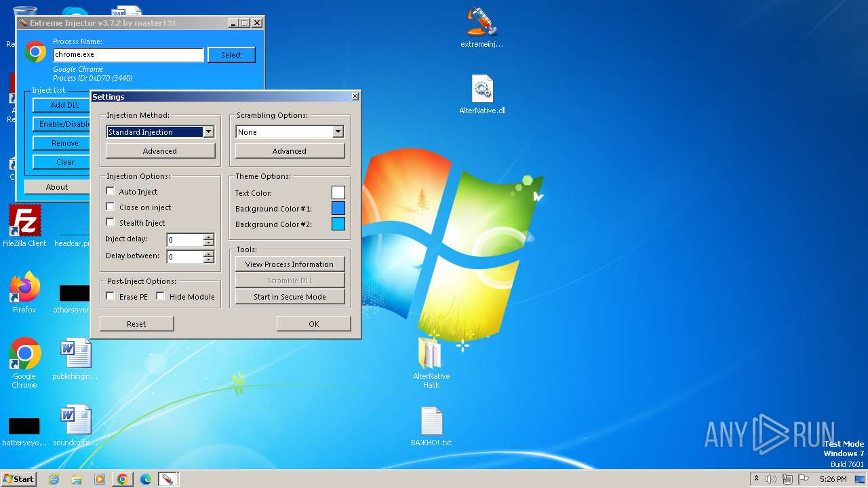The image size is (868, 488).
Task: Select the othersever... desktop item
Action: pyautogui.click(x=71, y=298)
